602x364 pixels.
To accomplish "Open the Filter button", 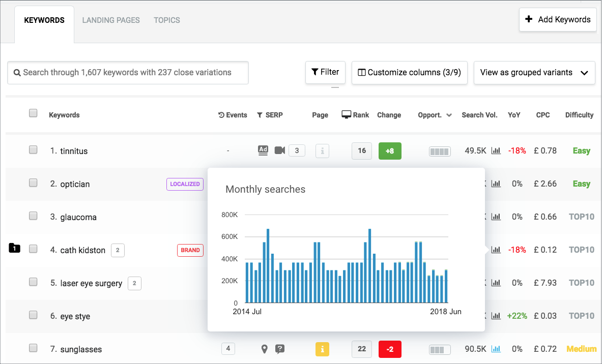I will 325,72.
